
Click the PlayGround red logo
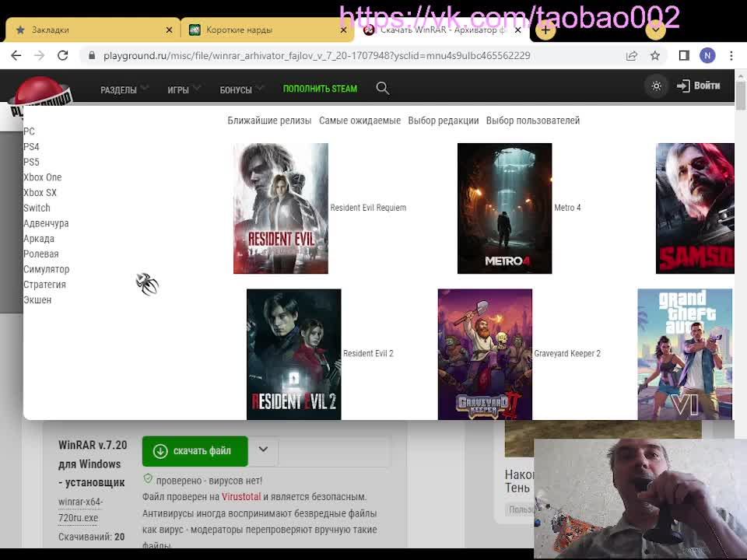[40, 96]
